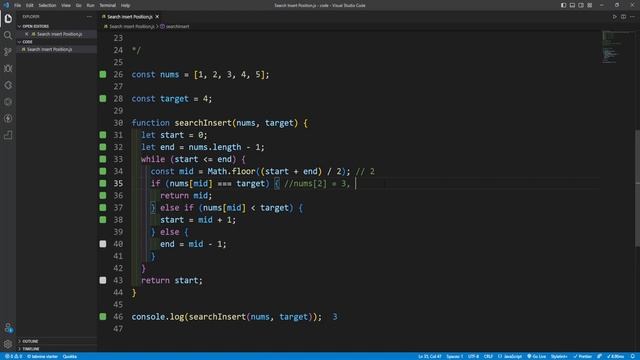Screen dimensions: 640x360
Task: Change file encoding UTF-8
Action: coord(473,356)
